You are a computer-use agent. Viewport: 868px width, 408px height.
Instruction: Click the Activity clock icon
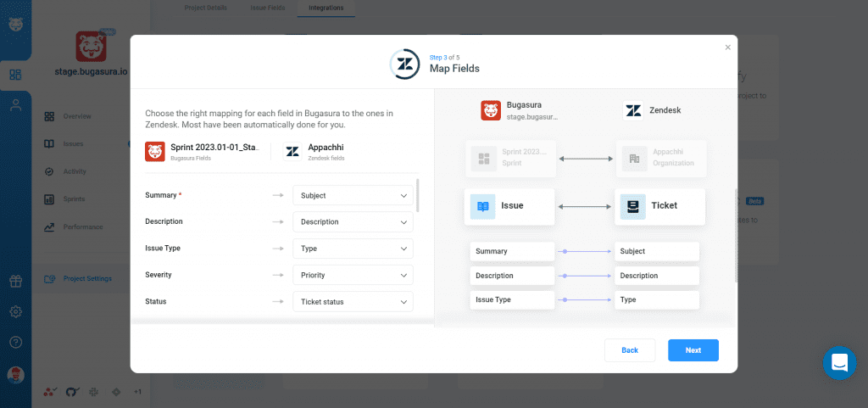click(x=49, y=171)
